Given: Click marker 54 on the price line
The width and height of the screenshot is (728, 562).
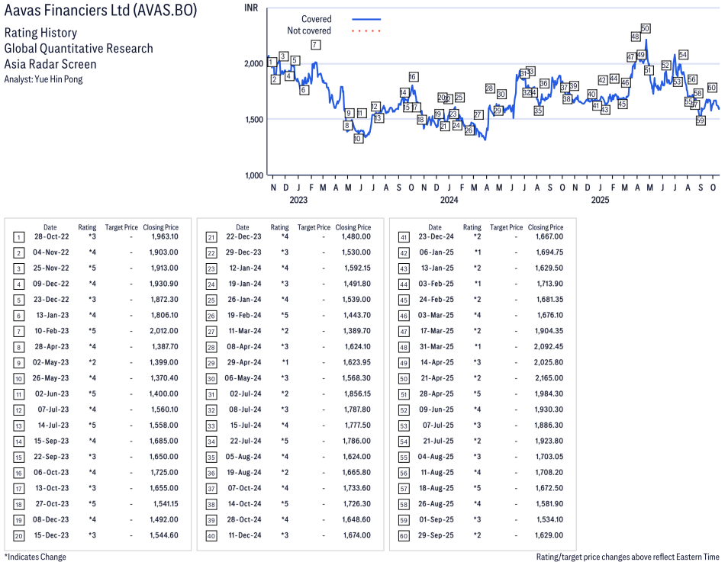Looking at the screenshot, I should (x=683, y=55).
